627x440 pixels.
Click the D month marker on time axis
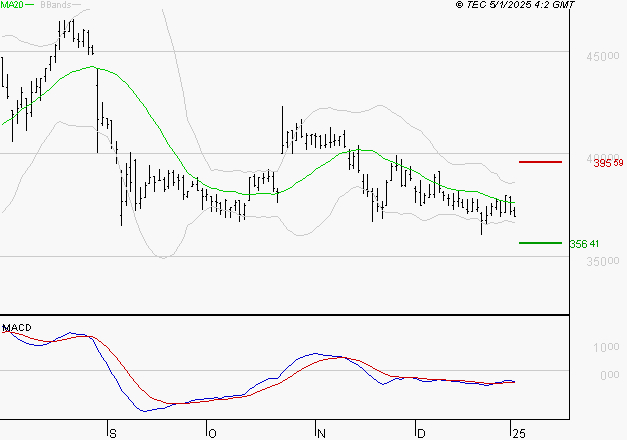click(421, 433)
